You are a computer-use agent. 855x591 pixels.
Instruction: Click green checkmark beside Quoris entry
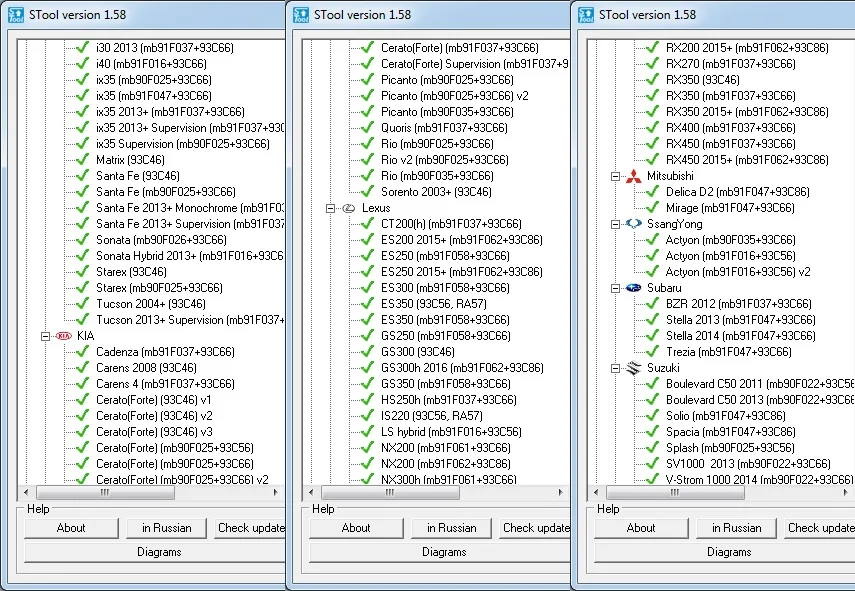coord(368,128)
